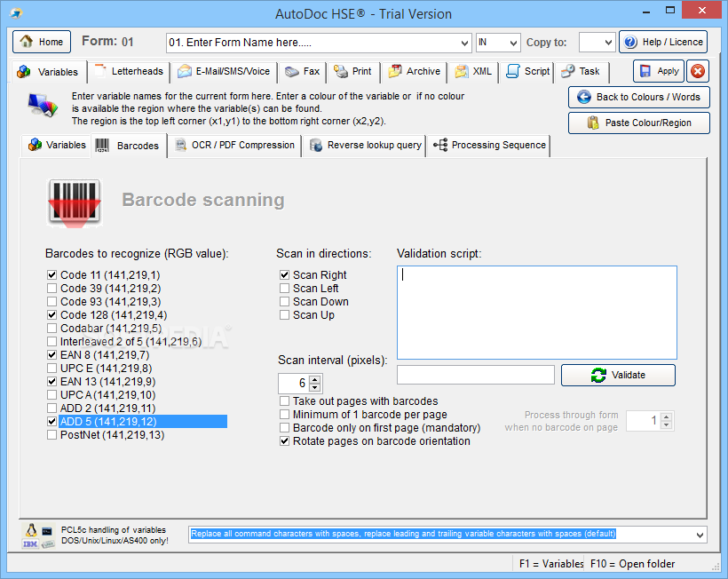Click the Apply button

point(659,71)
